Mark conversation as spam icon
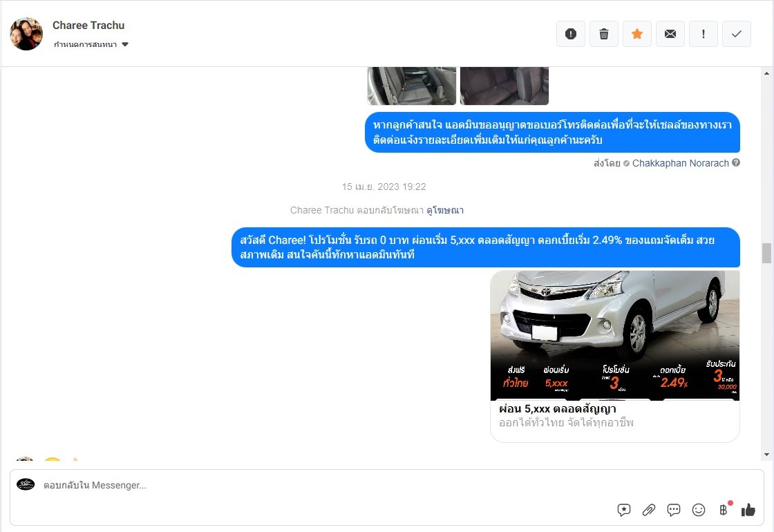Viewport: 774px width, 532px height. coord(571,34)
